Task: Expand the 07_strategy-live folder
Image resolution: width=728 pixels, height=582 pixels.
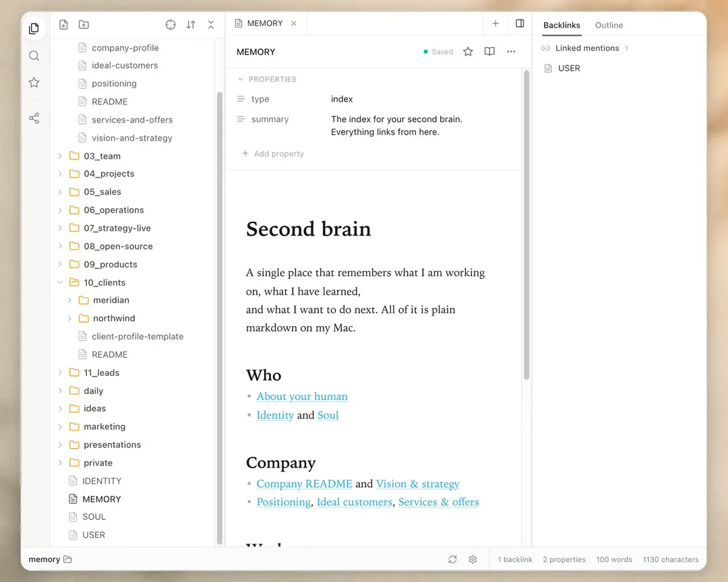Action: [x=60, y=228]
